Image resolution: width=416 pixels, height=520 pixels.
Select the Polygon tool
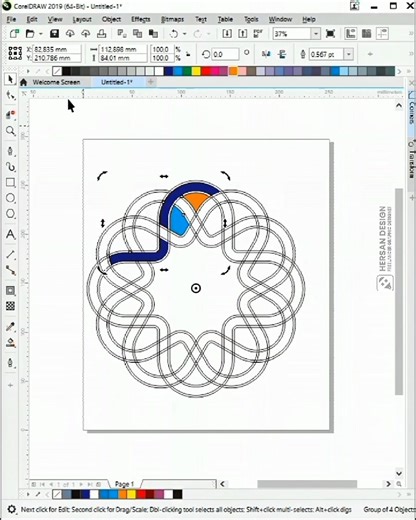tap(10, 214)
